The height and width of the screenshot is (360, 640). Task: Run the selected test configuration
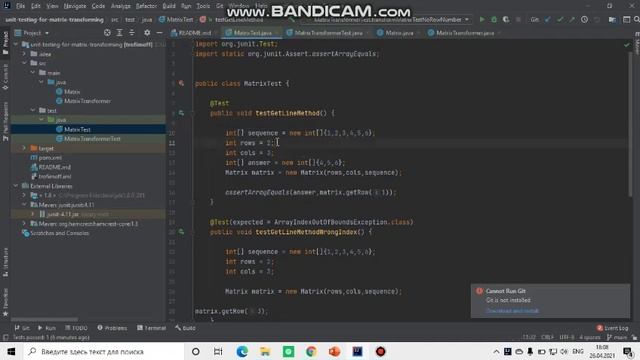pos(482,20)
